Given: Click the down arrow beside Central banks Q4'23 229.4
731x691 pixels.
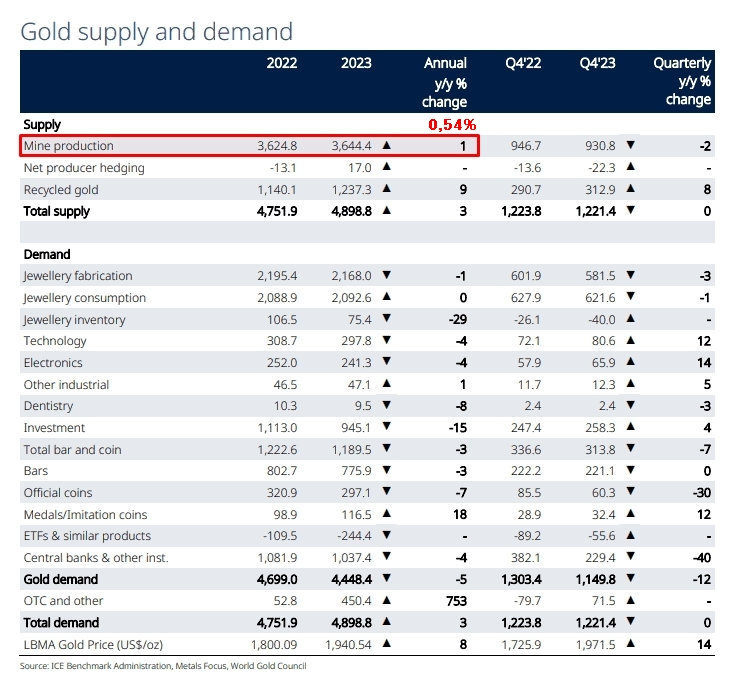Looking at the screenshot, I should pos(630,557).
